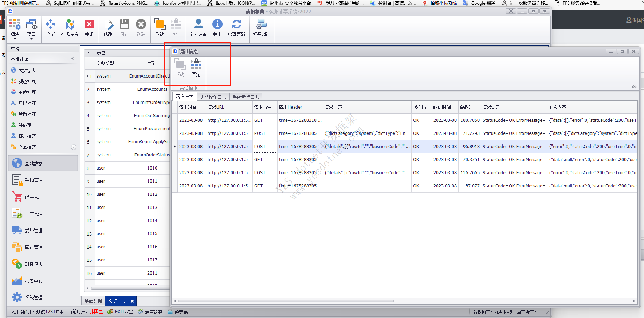This screenshot has width=644, height=318.
Task: Sort by 请求时间 column header
Action: pyautogui.click(x=192, y=107)
